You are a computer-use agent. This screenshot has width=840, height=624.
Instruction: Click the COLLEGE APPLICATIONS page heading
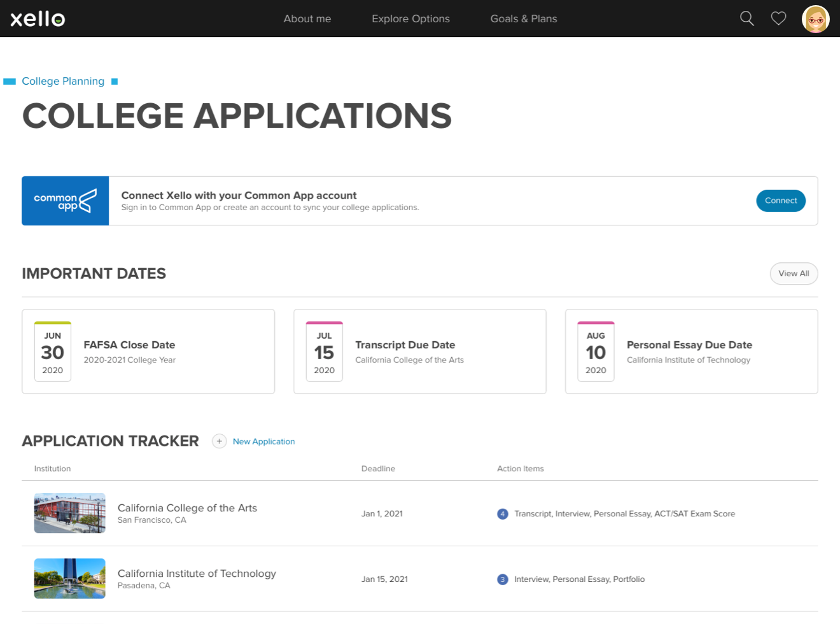pyautogui.click(x=237, y=116)
